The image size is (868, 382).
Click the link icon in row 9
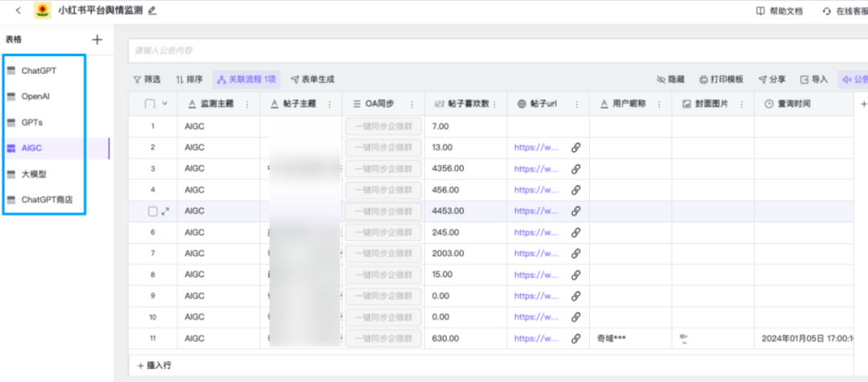point(575,296)
